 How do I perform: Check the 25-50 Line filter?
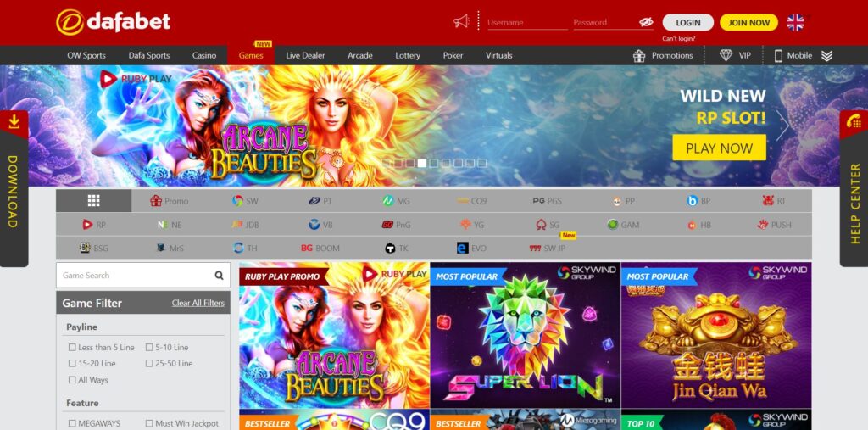149,364
